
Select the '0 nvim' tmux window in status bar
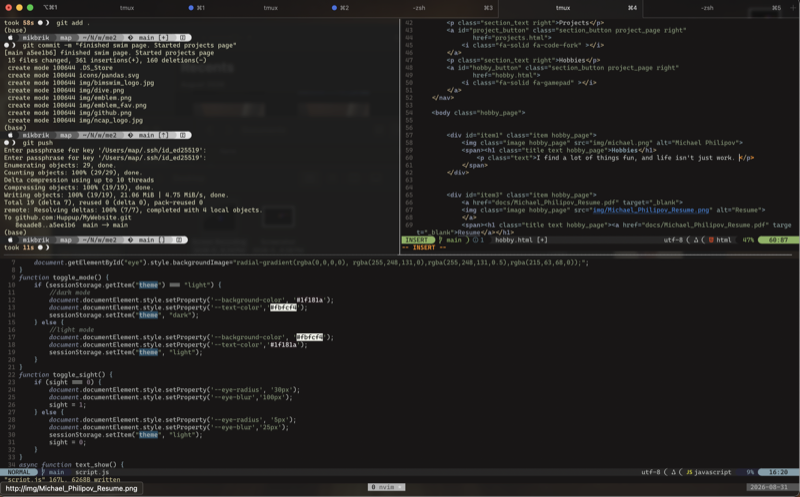386,487
